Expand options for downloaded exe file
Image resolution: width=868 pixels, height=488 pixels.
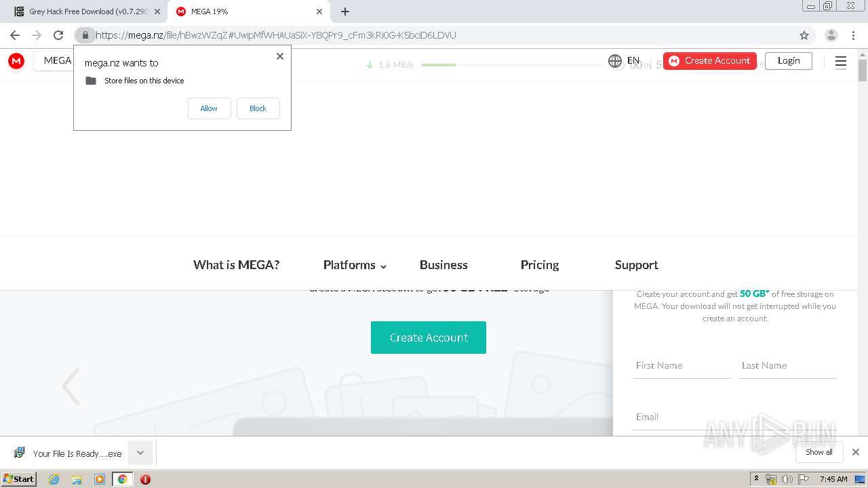[140, 453]
